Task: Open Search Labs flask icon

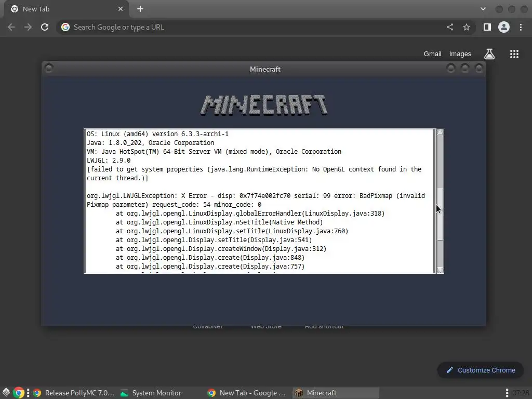Action: [x=489, y=54]
